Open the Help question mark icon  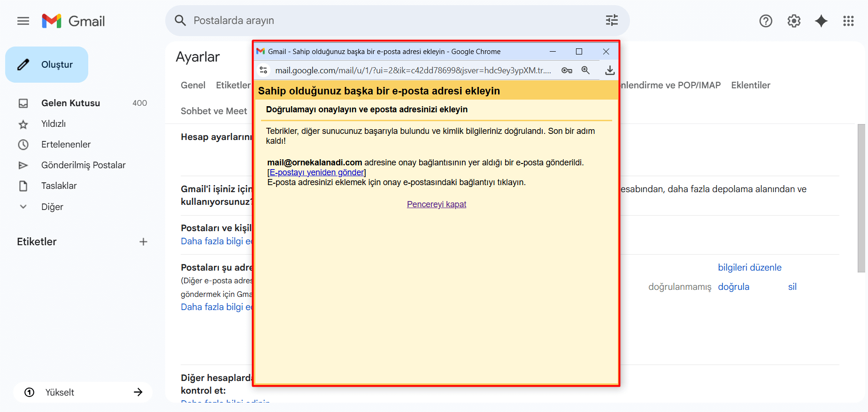[766, 21]
